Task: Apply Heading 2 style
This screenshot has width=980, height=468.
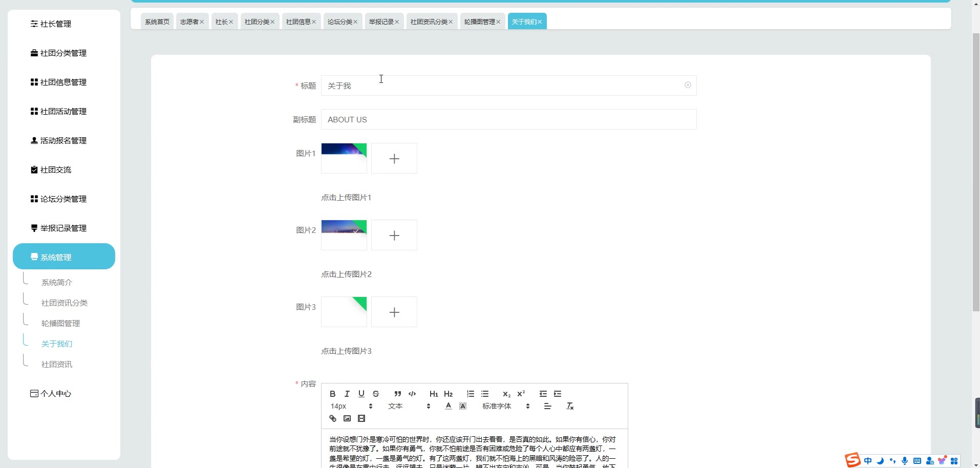Action: tap(449, 394)
